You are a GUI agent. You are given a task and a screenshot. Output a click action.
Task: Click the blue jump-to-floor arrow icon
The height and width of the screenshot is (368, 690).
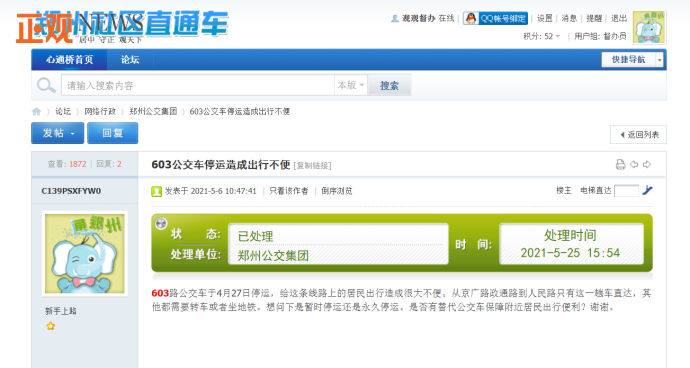coord(647,190)
